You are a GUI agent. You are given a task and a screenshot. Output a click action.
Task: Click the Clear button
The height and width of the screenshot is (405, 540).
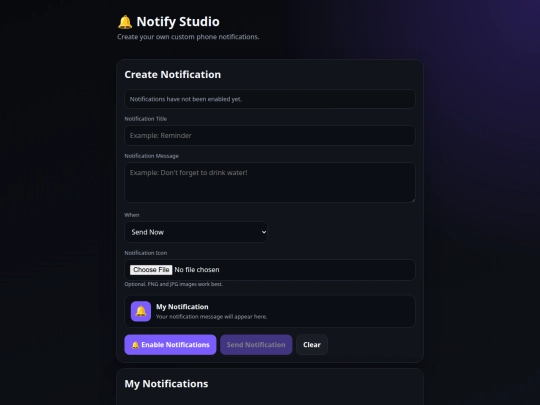312,345
